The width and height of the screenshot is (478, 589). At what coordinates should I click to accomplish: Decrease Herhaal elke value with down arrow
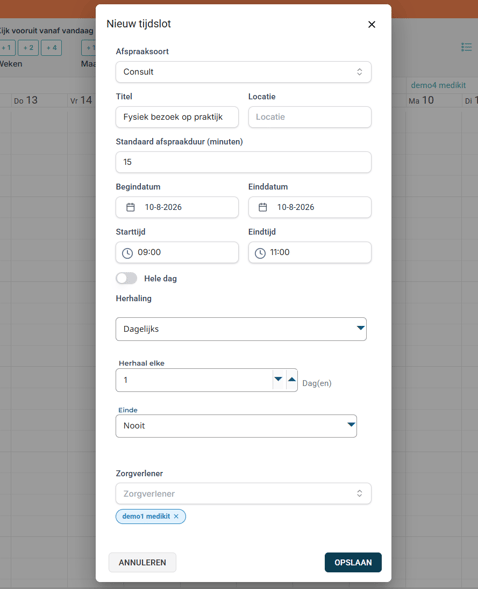point(278,379)
